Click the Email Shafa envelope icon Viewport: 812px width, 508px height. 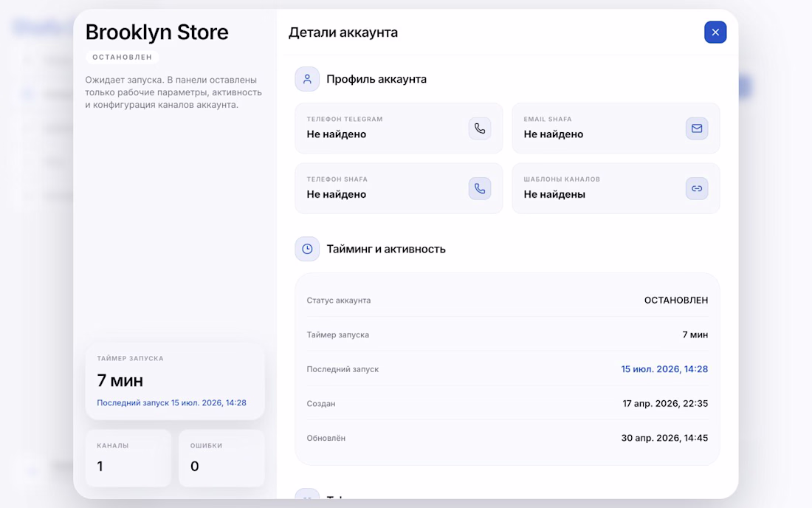(697, 128)
